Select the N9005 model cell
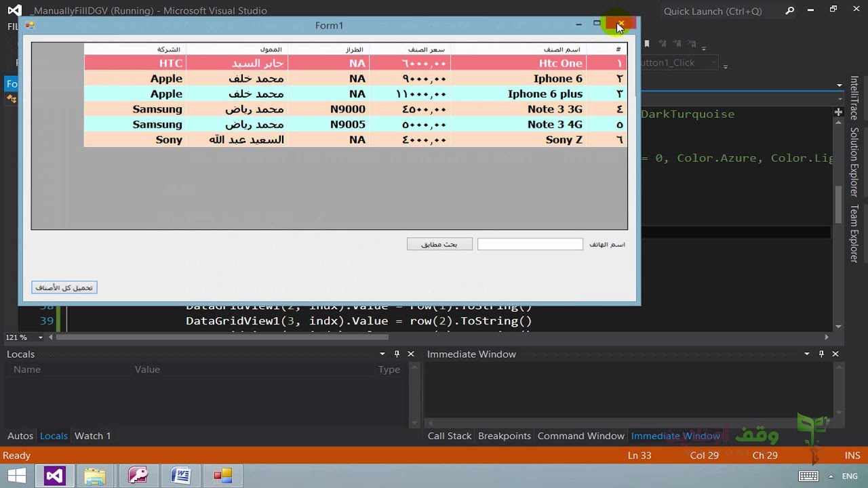The width and height of the screenshot is (868, 488). pos(329,124)
